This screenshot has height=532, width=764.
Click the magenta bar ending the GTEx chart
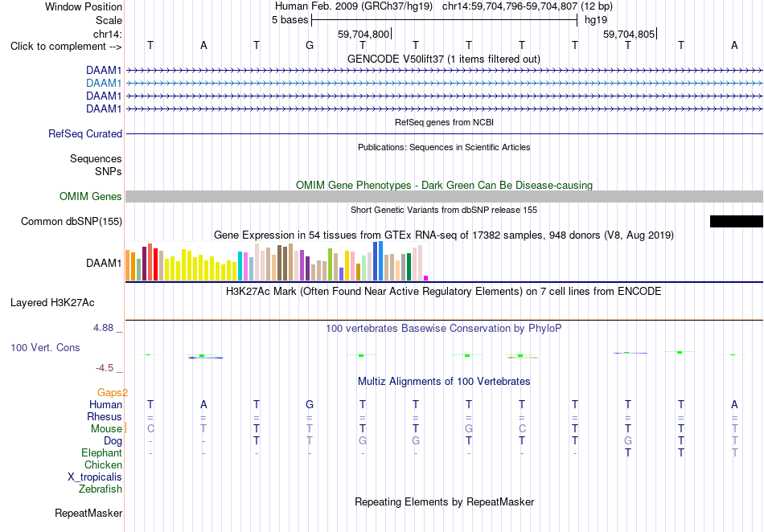pos(426,278)
